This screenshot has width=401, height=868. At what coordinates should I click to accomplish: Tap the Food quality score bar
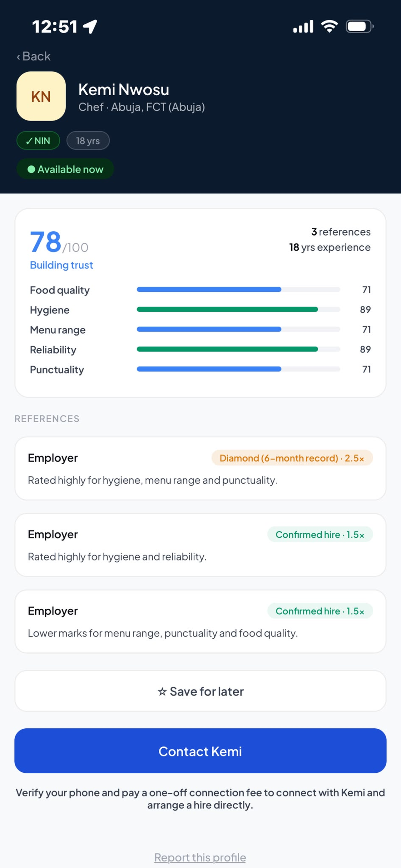pyautogui.click(x=238, y=290)
